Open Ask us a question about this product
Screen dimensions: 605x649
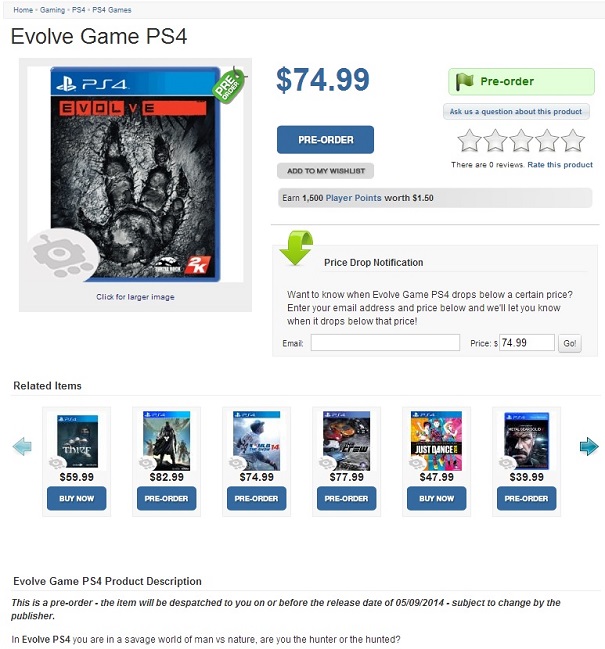point(516,111)
